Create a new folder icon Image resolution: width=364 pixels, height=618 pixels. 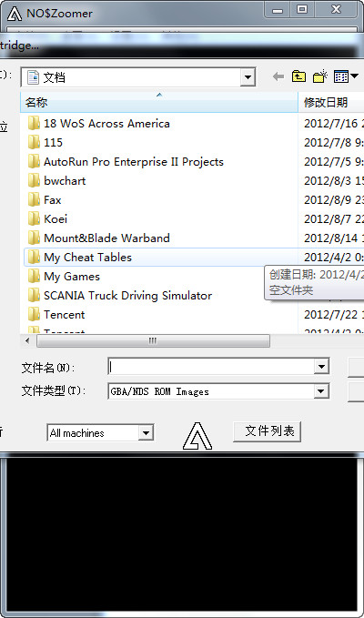pyautogui.click(x=320, y=76)
